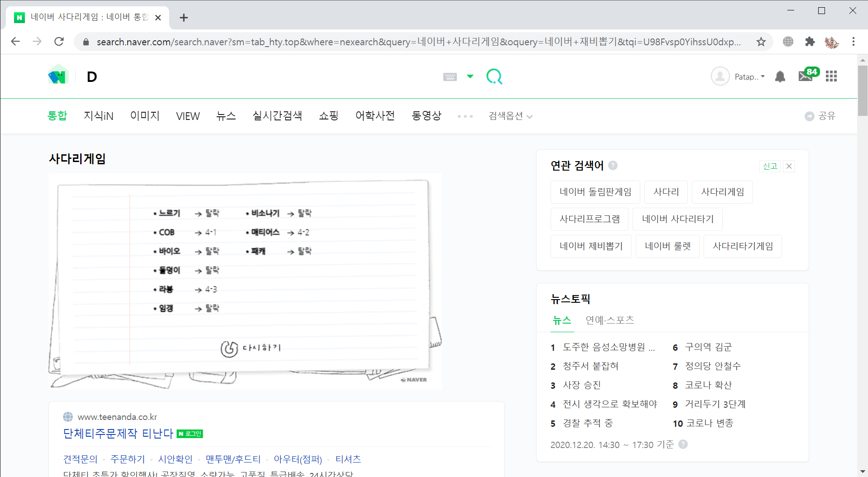Click the browser forward arrow
This screenshot has height=477, width=868.
coord(37,42)
